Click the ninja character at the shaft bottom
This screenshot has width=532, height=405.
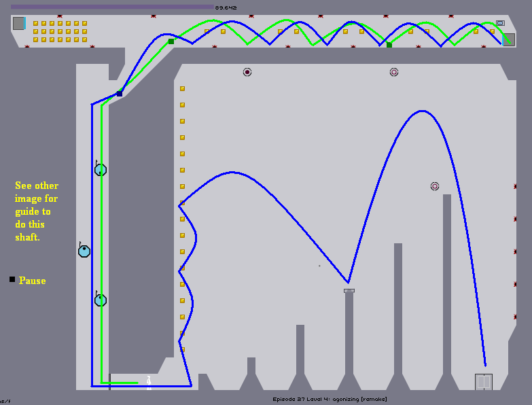(149, 382)
